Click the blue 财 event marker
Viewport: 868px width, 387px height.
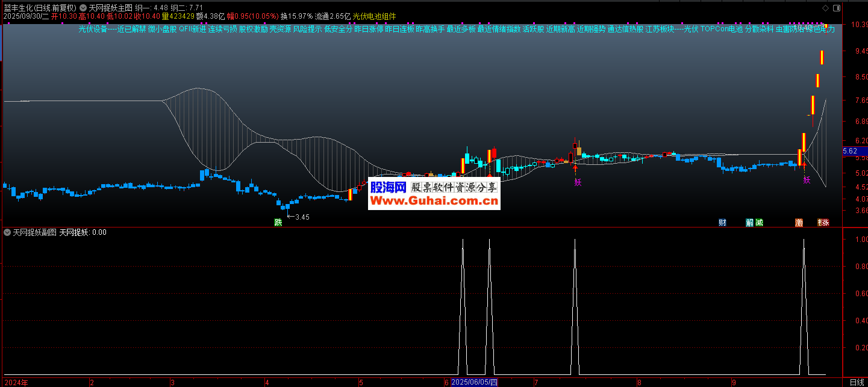722,222
